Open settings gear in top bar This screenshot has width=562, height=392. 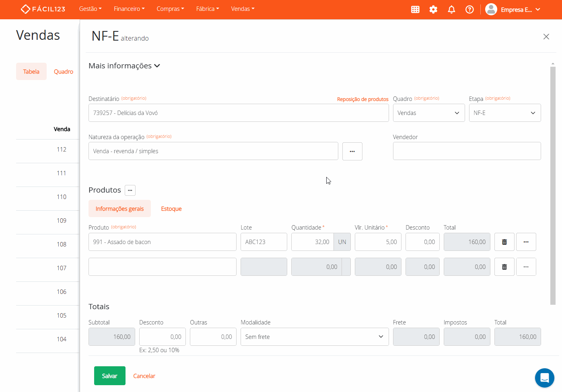tap(433, 9)
